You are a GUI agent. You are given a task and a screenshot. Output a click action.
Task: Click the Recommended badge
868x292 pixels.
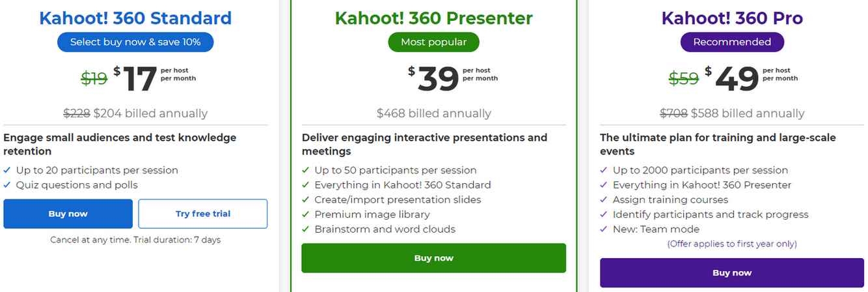point(732,42)
